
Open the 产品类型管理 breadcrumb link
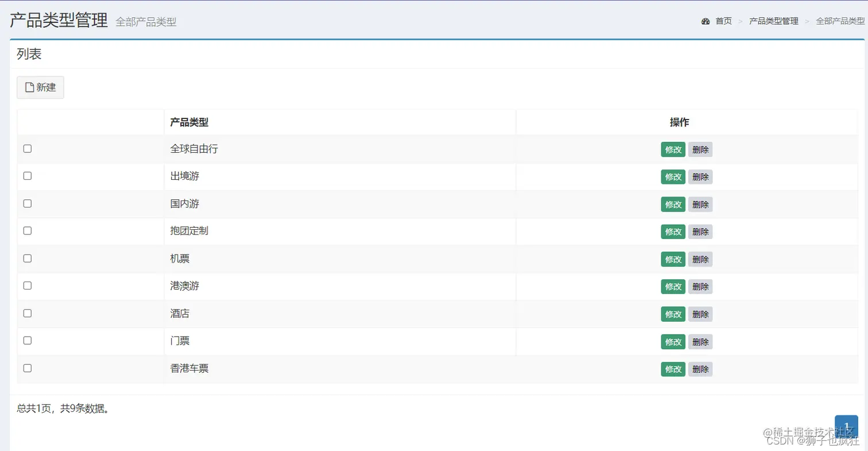774,21
